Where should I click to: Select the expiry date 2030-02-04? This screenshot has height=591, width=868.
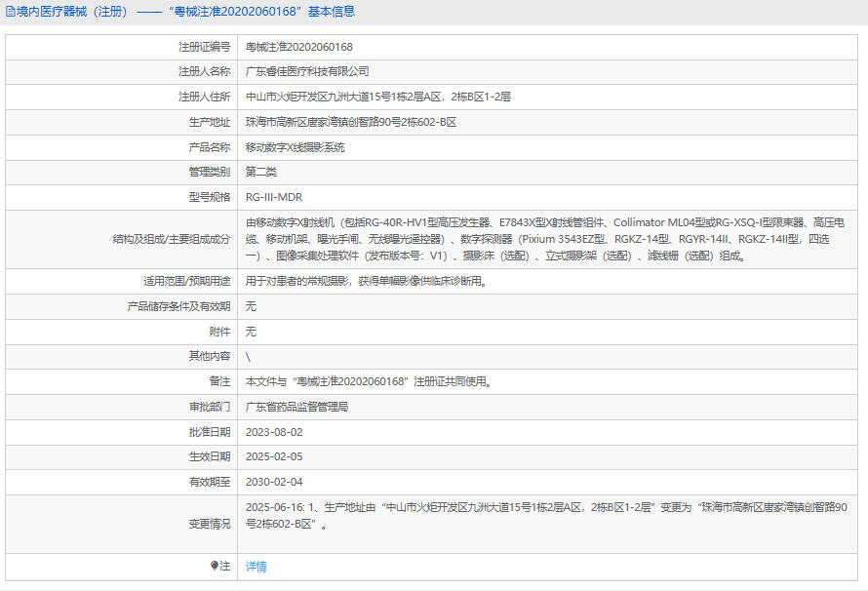[274, 483]
